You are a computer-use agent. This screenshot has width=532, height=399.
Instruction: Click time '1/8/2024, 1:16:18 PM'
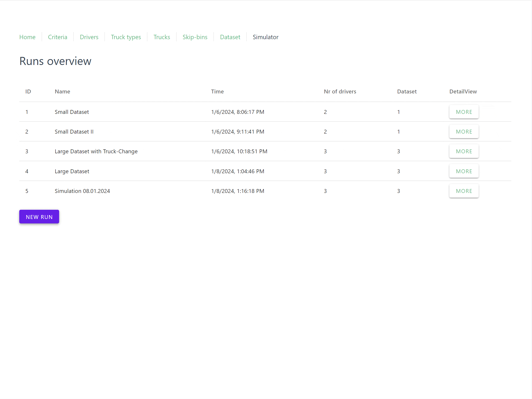(238, 191)
